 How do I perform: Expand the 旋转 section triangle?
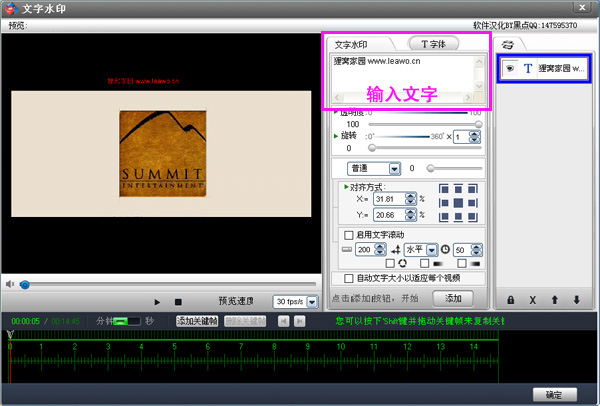tap(336, 135)
